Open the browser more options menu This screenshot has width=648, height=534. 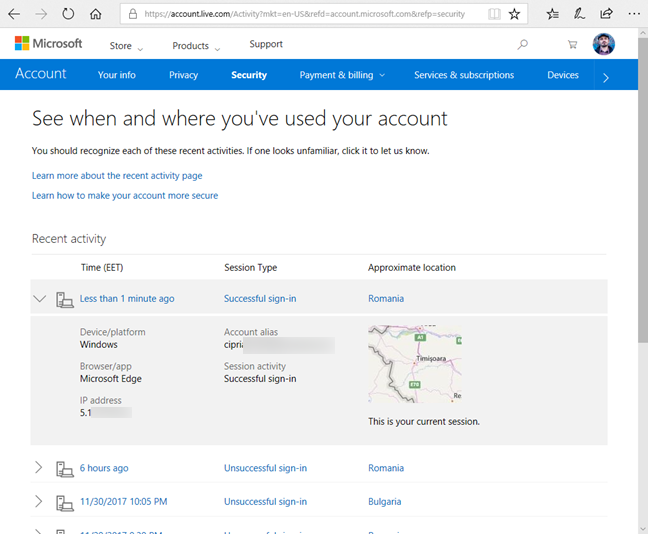coord(634,14)
